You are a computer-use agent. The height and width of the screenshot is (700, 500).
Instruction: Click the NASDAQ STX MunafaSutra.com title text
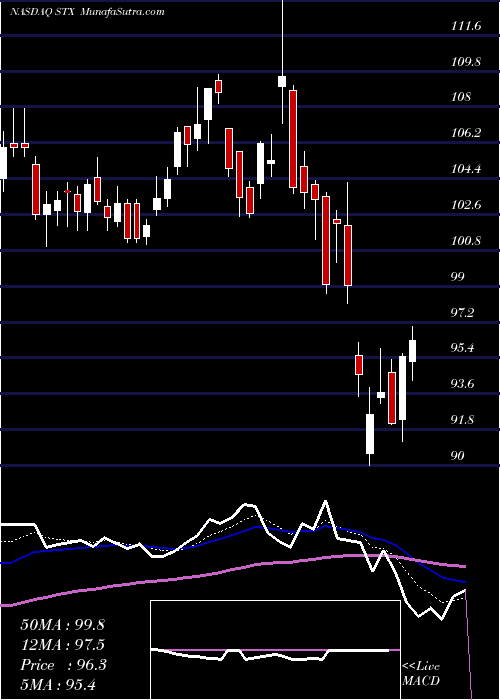click(87, 12)
